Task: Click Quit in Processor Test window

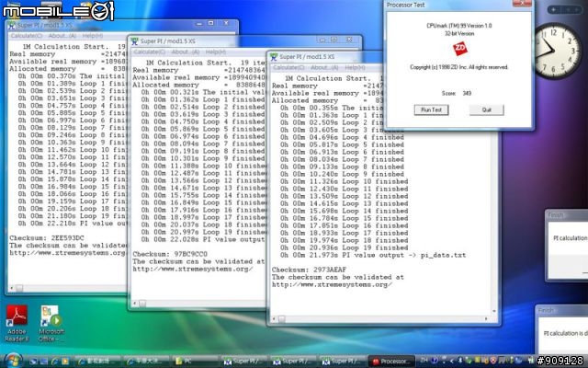Action: 486,110
